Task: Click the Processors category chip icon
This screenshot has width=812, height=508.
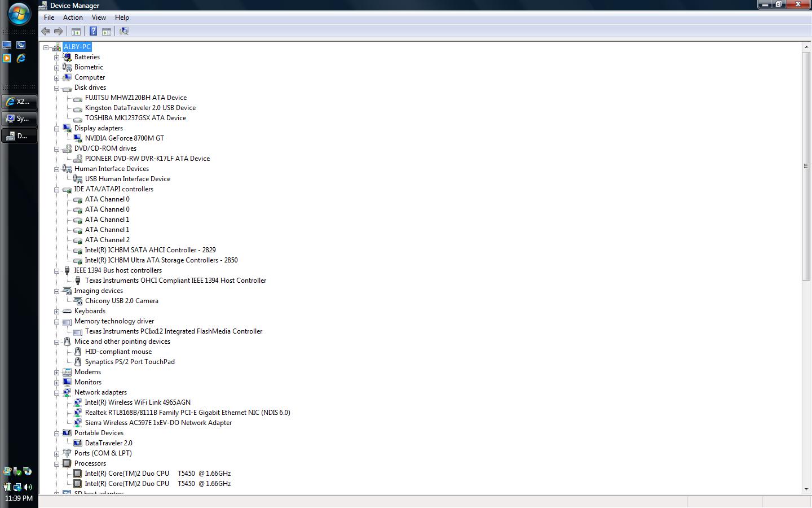Action: pyautogui.click(x=67, y=463)
